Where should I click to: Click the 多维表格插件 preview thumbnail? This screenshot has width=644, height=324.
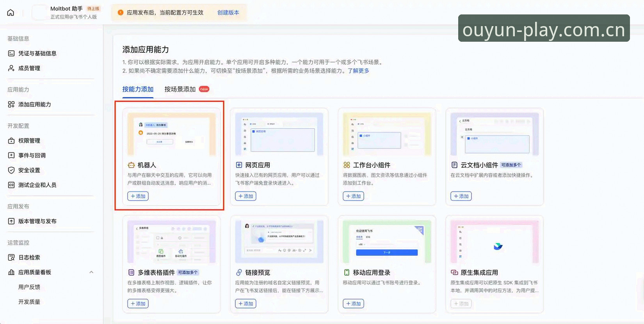[172, 242]
